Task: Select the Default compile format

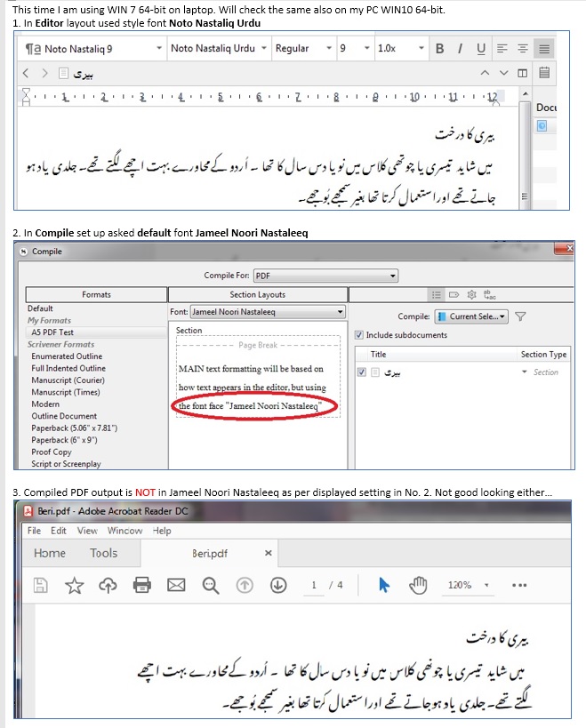Action: coord(40,308)
